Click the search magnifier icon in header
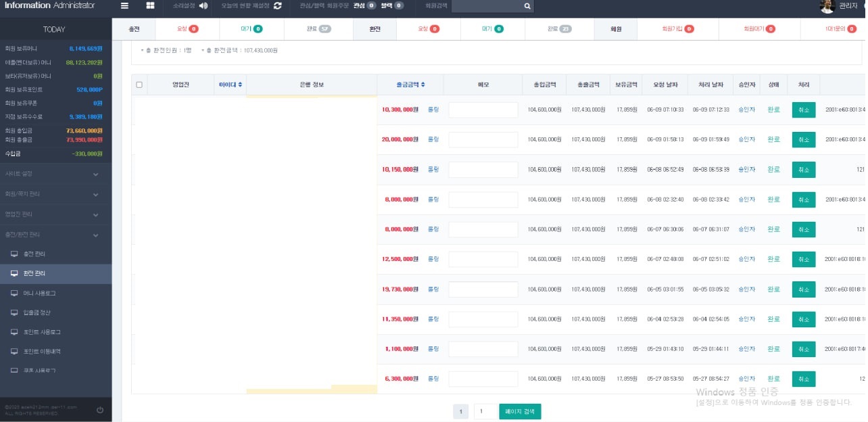 [x=527, y=6]
